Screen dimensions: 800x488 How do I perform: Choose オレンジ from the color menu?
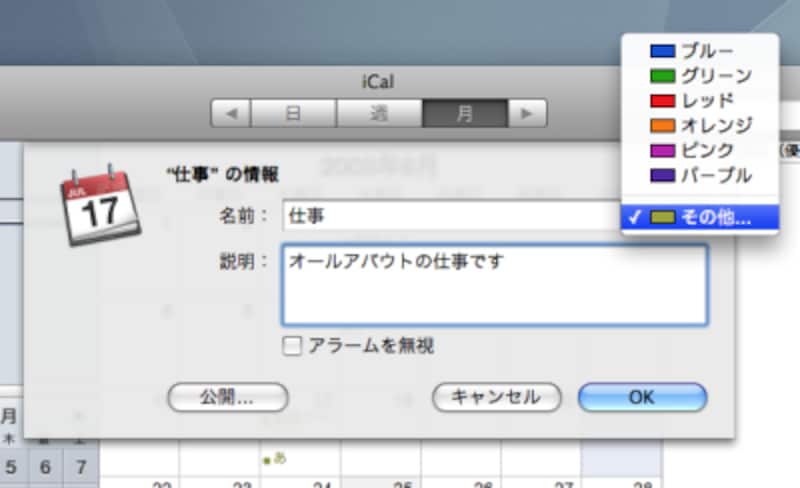[x=699, y=126]
